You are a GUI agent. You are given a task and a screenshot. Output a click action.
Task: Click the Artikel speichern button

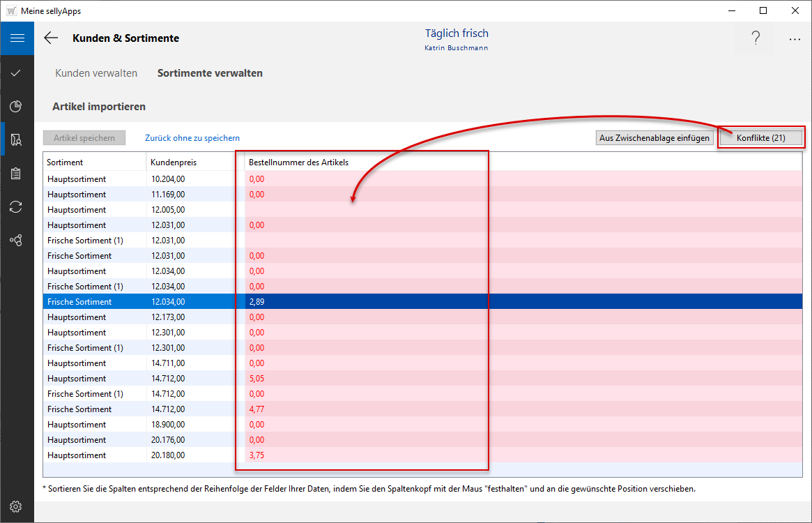tap(84, 138)
